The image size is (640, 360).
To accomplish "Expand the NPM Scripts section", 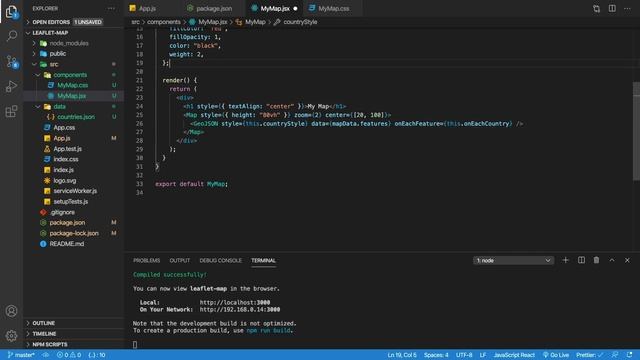I will coord(74,344).
